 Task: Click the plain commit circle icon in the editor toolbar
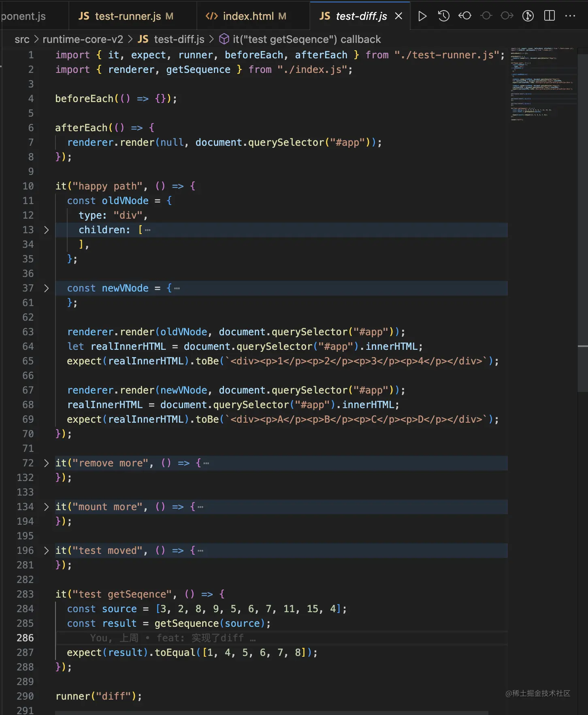click(486, 16)
